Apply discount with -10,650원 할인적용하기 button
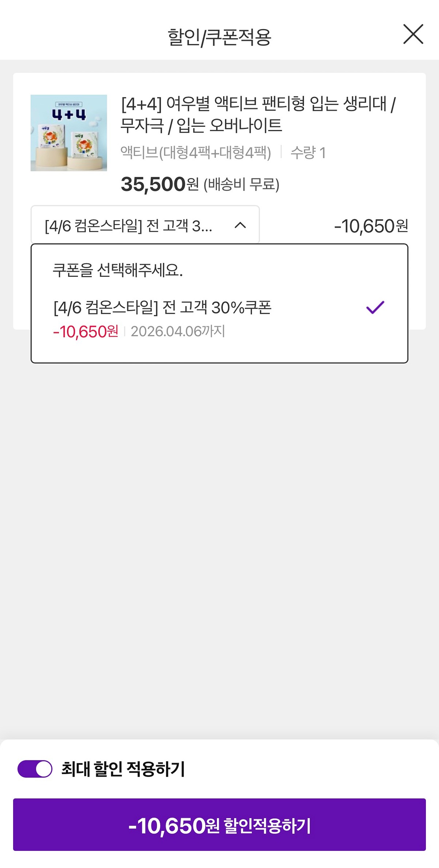The width and height of the screenshot is (439, 868). tap(219, 824)
